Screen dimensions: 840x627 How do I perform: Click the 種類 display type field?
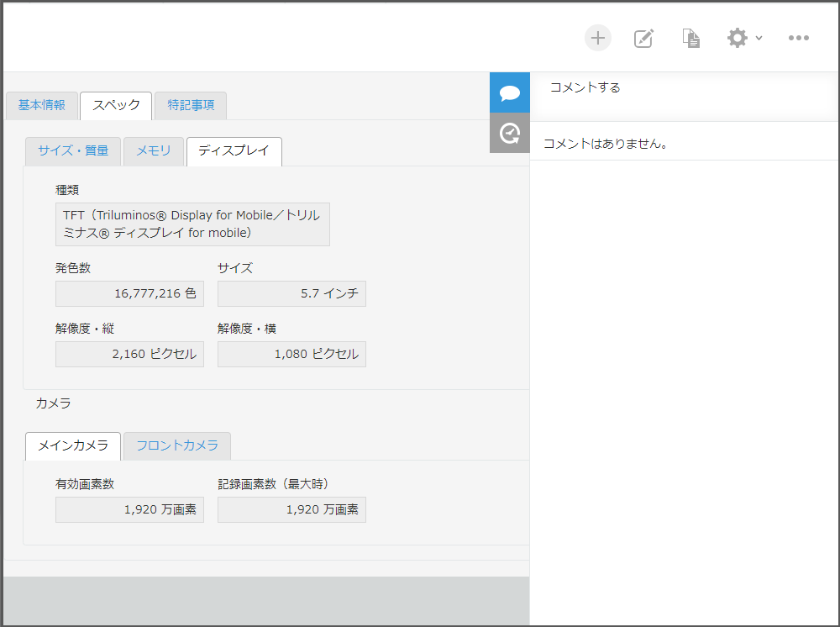[192, 224]
